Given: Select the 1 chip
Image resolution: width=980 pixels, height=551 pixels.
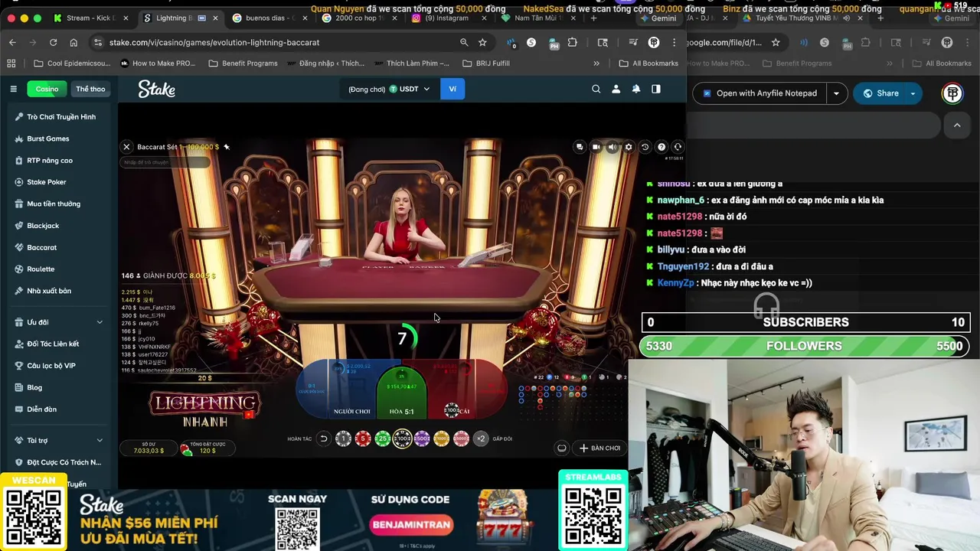Looking at the screenshot, I should pyautogui.click(x=343, y=439).
